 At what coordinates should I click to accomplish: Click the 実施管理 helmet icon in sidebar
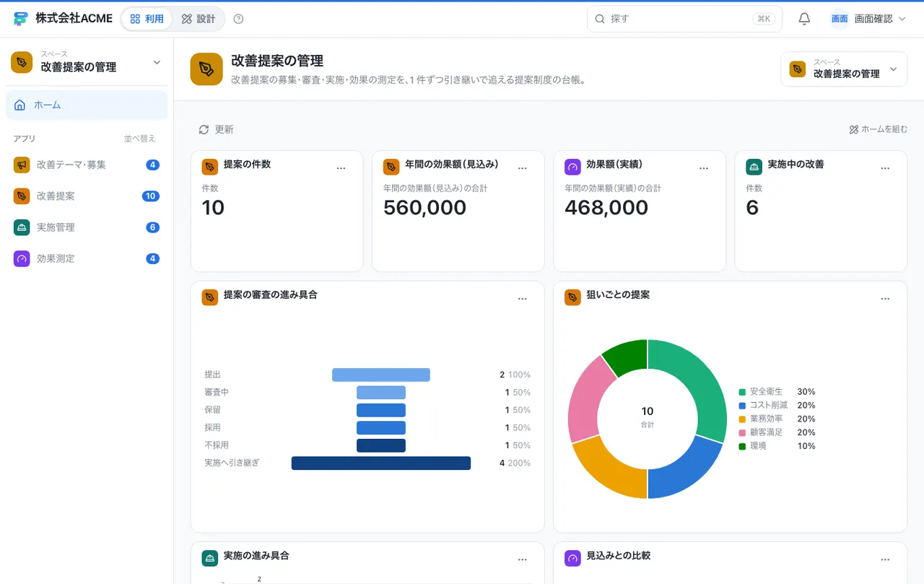(x=22, y=227)
